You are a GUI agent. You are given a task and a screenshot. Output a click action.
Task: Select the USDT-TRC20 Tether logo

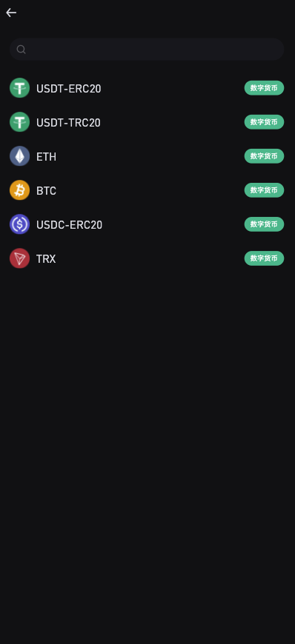pyautogui.click(x=20, y=122)
